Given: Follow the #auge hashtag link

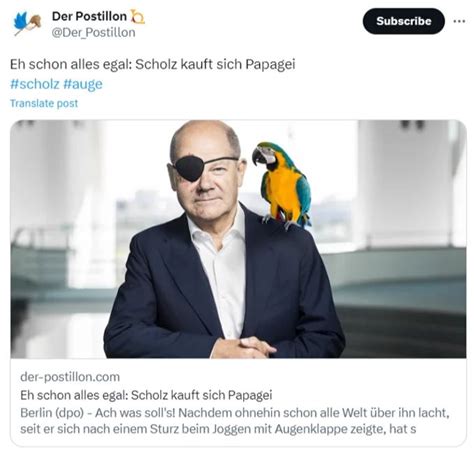Looking at the screenshot, I should 83,84.
